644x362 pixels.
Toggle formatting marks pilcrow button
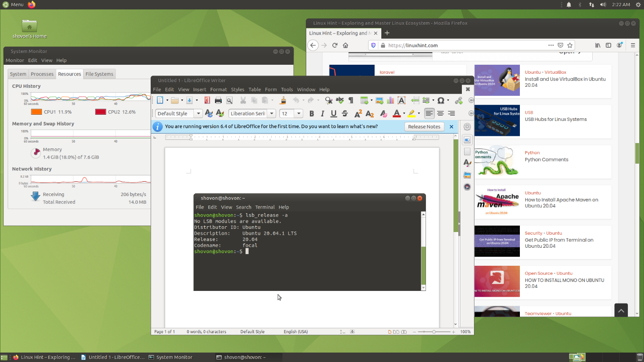[351, 100]
